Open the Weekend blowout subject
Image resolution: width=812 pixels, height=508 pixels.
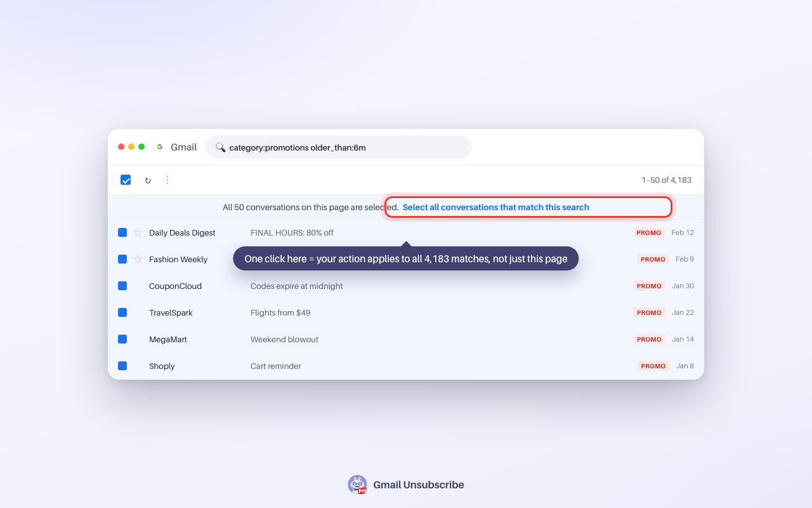coord(284,339)
